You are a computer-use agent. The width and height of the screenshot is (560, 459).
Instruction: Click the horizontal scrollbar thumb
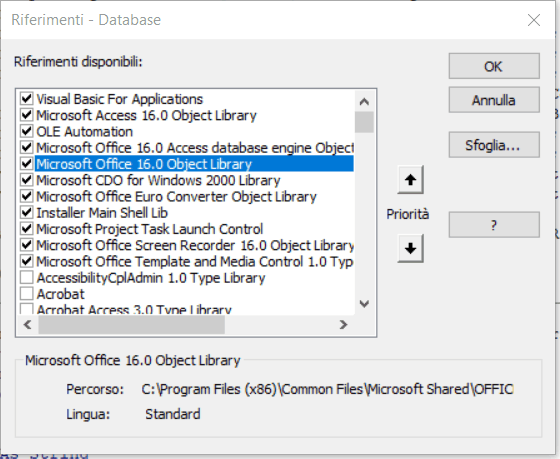131,325
